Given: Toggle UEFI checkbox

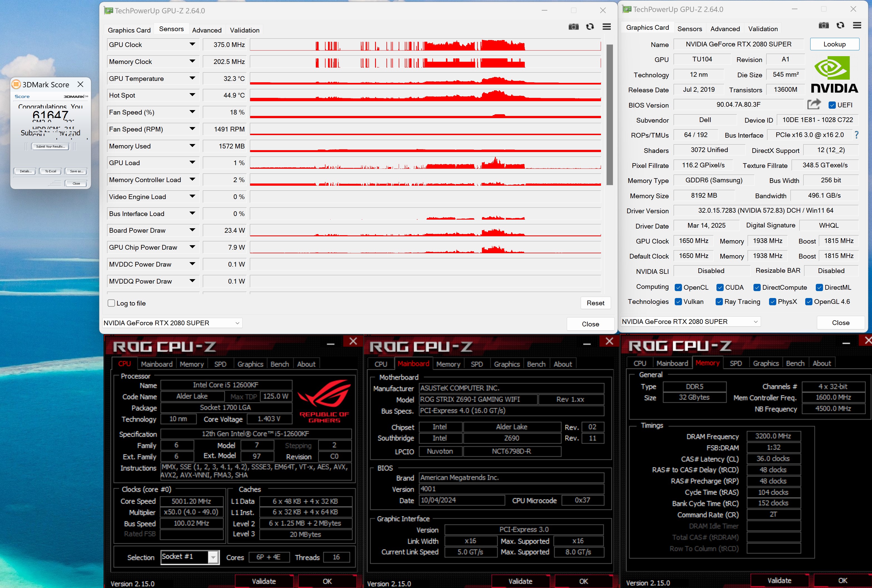Looking at the screenshot, I should 832,105.
